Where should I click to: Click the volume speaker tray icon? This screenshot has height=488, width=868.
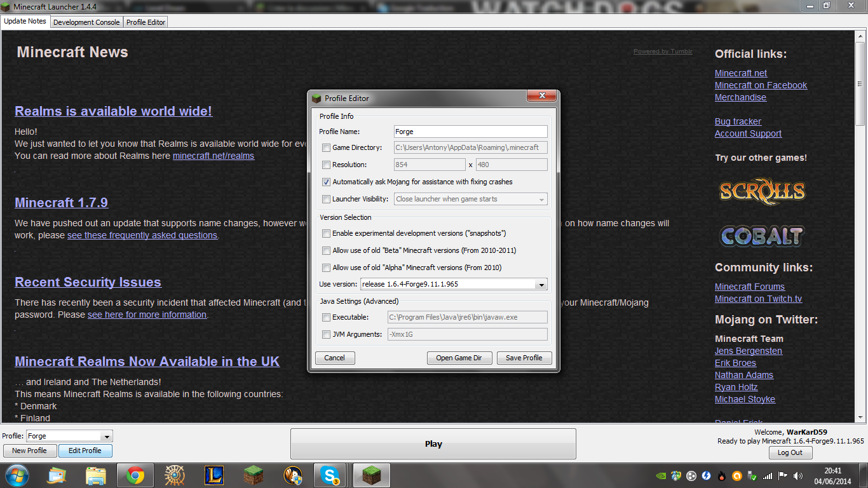click(x=798, y=475)
